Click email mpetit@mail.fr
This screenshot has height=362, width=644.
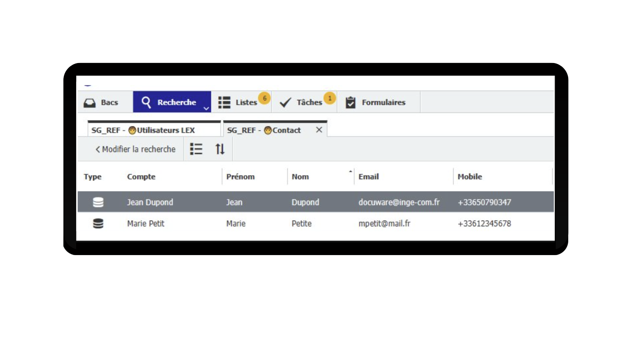pos(384,224)
